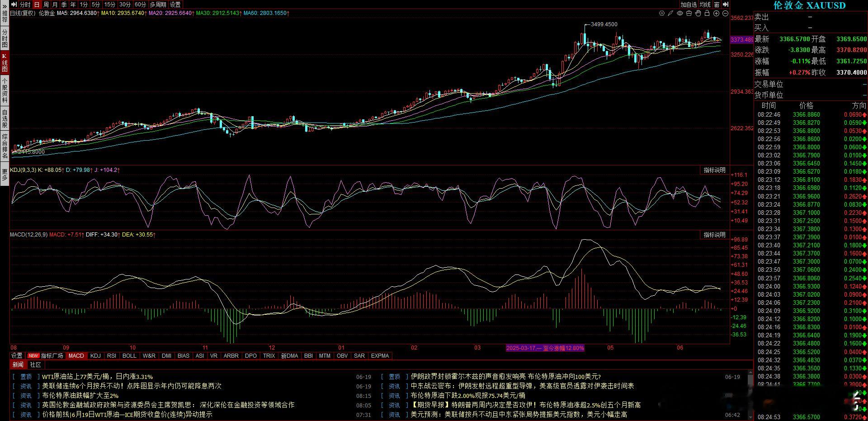Click KDJ panel 指标说明 button
This screenshot has height=421, width=868.
coord(714,170)
